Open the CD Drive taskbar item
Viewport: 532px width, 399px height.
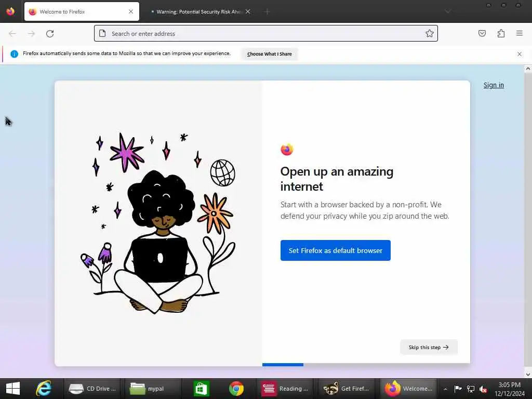click(x=93, y=389)
